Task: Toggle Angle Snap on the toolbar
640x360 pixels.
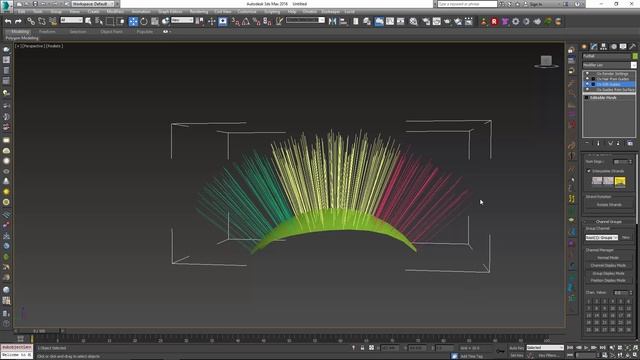Action: pyautogui.click(x=246, y=21)
